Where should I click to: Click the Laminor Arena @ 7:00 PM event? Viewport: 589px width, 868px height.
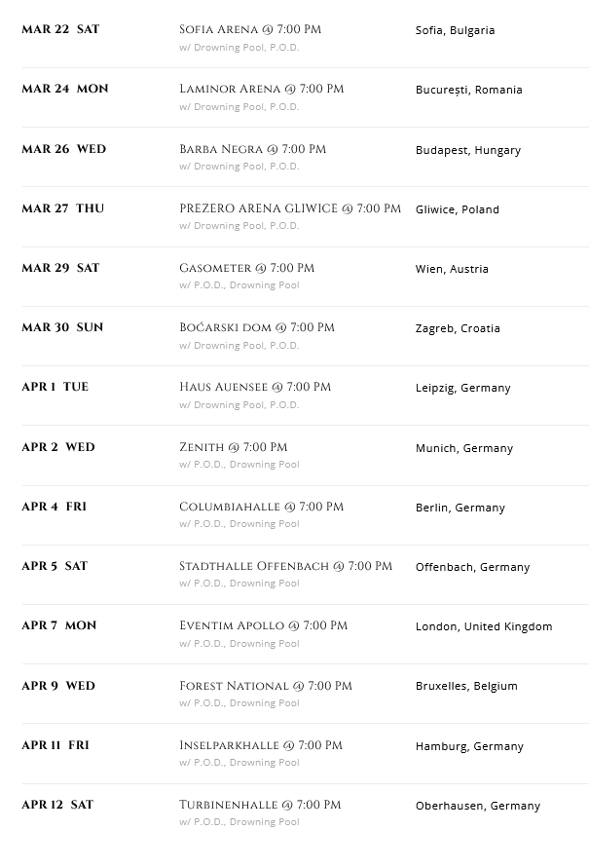(261, 89)
